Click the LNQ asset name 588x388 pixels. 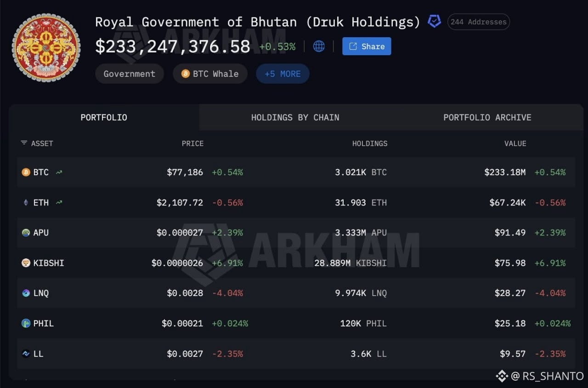point(41,293)
